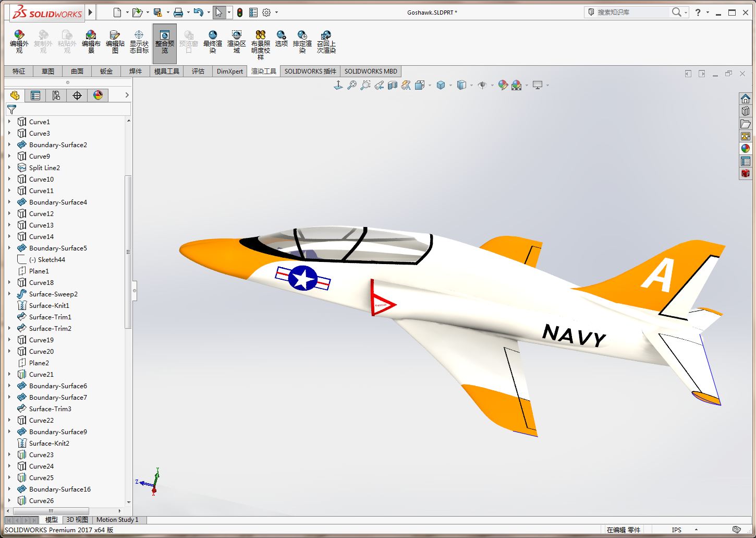
Task: Click Zoom to Fit in view toolbar
Action: (352, 85)
